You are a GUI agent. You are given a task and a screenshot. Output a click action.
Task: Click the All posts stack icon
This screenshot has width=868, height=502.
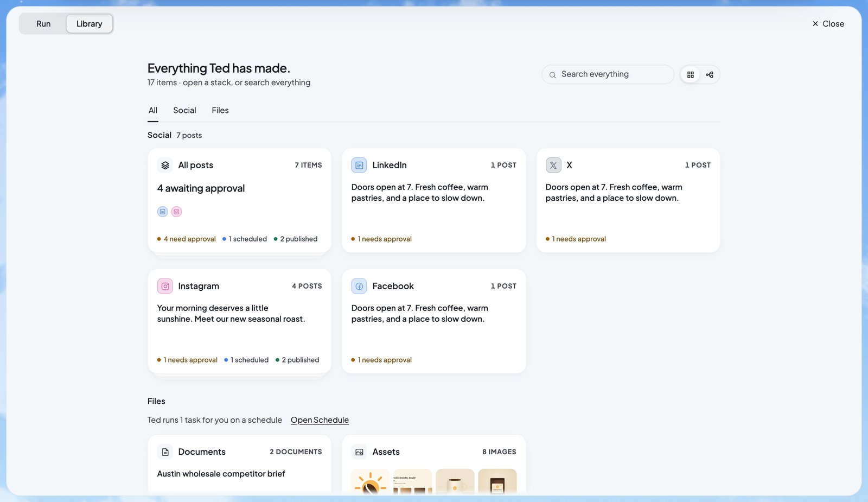coord(165,165)
